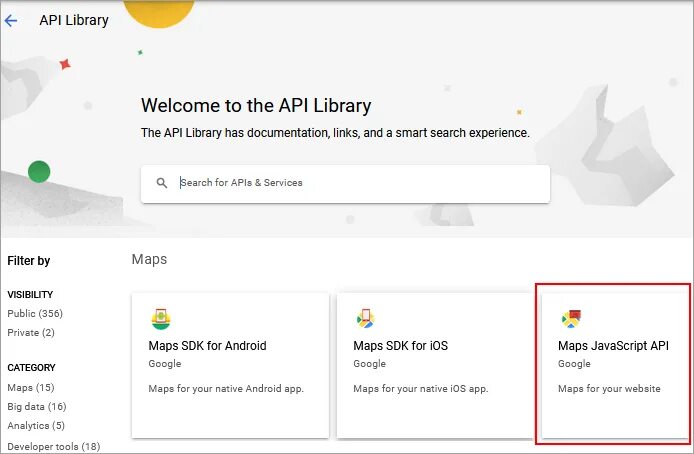Image resolution: width=694 pixels, height=454 pixels.
Task: Open the Maps SDK for iOS title
Action: click(401, 346)
